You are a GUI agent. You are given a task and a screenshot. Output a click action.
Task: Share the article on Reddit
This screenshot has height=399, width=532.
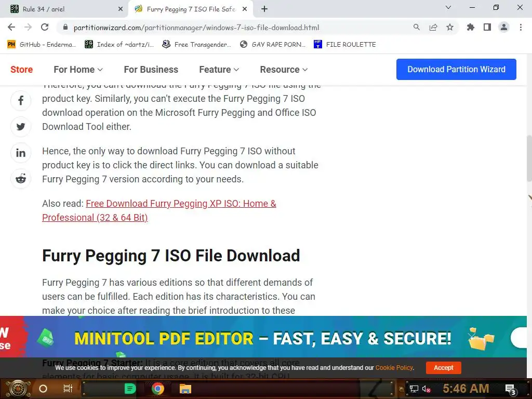click(21, 179)
